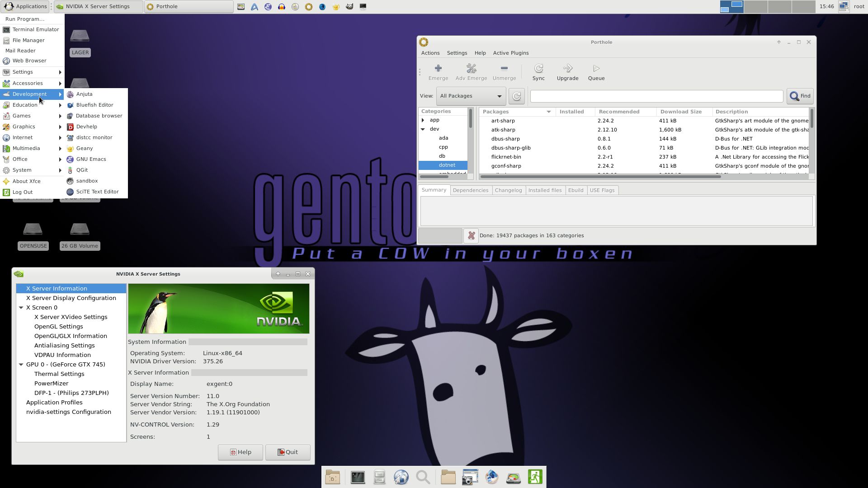The image size is (868, 488).
Task: Collapse the GPU 0 GeForce GTX 745 node
Action: [x=21, y=365]
